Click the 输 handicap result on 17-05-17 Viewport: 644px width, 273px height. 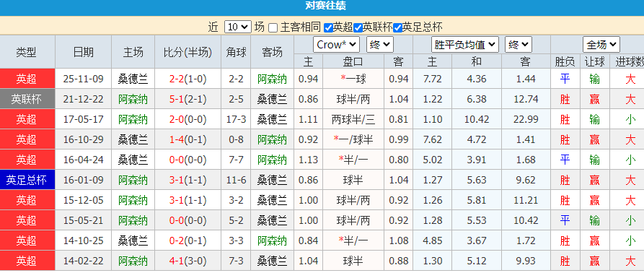(594, 119)
